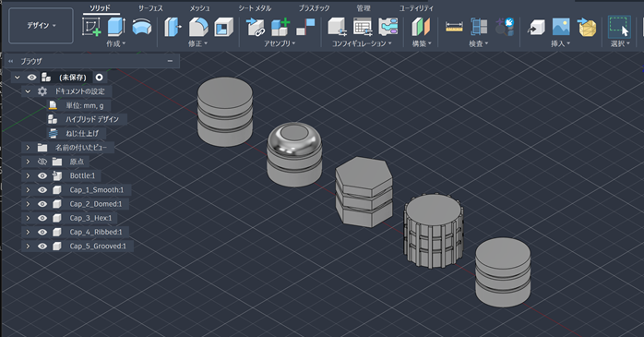Viewport: 644px width, 337px height.
Task: Click the Configure model icon
Action: tap(337, 27)
